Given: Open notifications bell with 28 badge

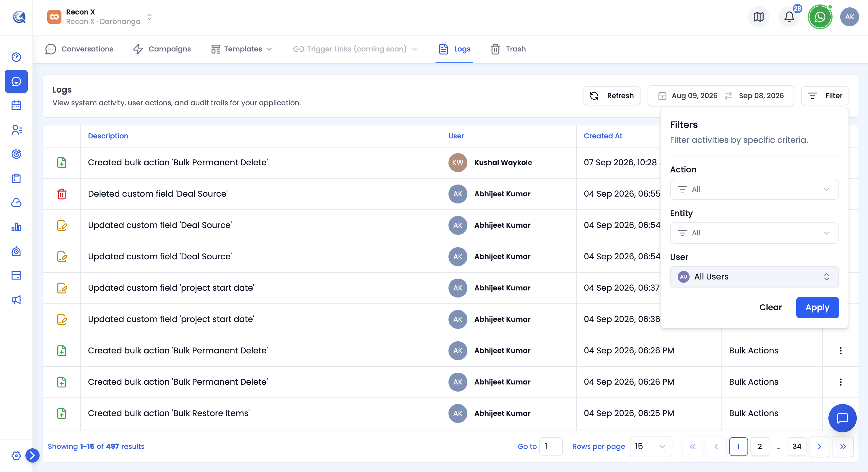Looking at the screenshot, I should pos(789,17).
